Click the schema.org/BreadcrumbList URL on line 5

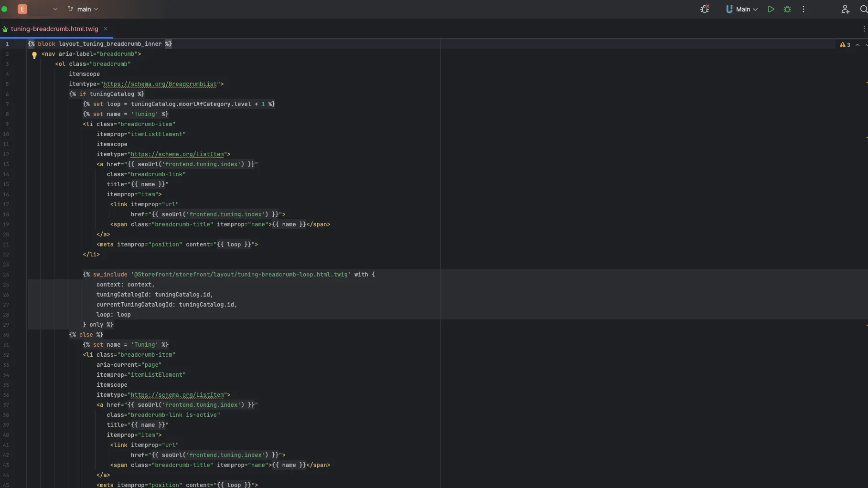click(x=160, y=84)
